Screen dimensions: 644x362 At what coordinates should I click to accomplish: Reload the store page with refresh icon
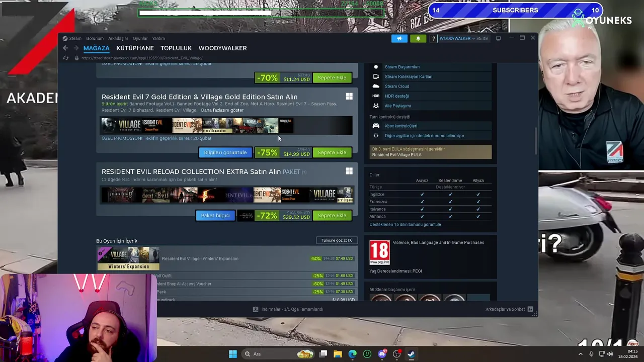tap(65, 58)
